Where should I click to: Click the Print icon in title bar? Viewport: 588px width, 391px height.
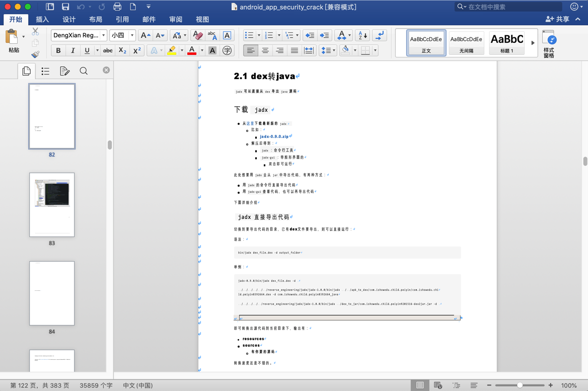117,7
